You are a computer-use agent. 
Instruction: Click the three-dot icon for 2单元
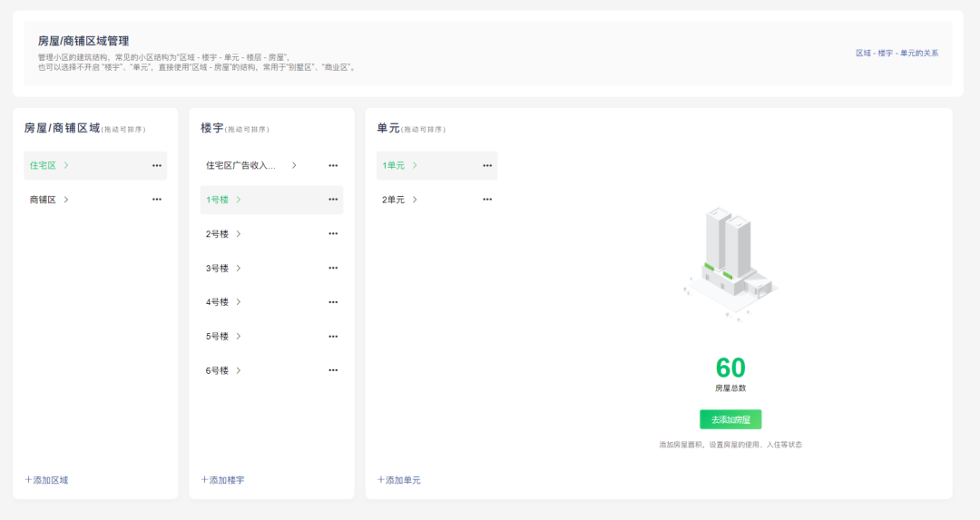click(x=487, y=200)
